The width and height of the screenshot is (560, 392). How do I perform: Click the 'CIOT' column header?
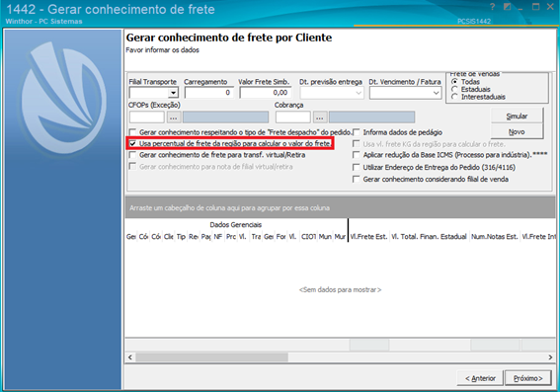(x=308, y=237)
